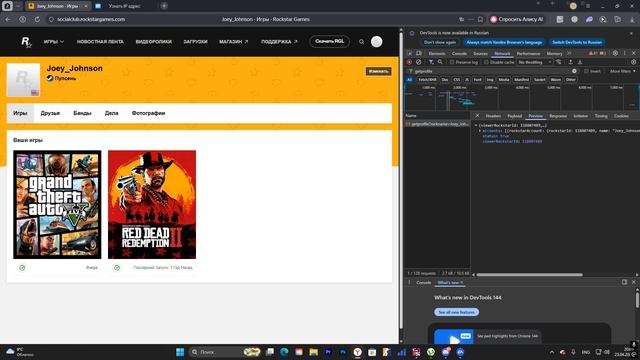Image resolution: width=640 pixels, height=360 pixels.
Task: Click the Don't show again button
Action: coord(440,42)
